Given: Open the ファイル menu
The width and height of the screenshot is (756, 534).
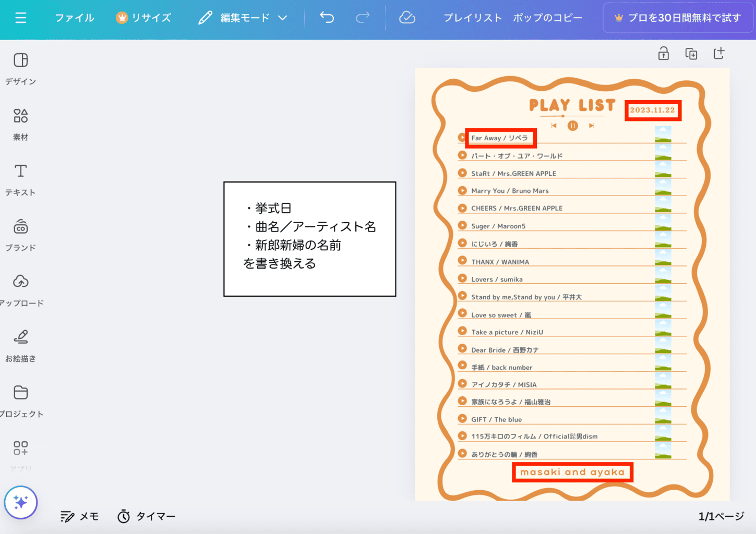Looking at the screenshot, I should [x=75, y=18].
